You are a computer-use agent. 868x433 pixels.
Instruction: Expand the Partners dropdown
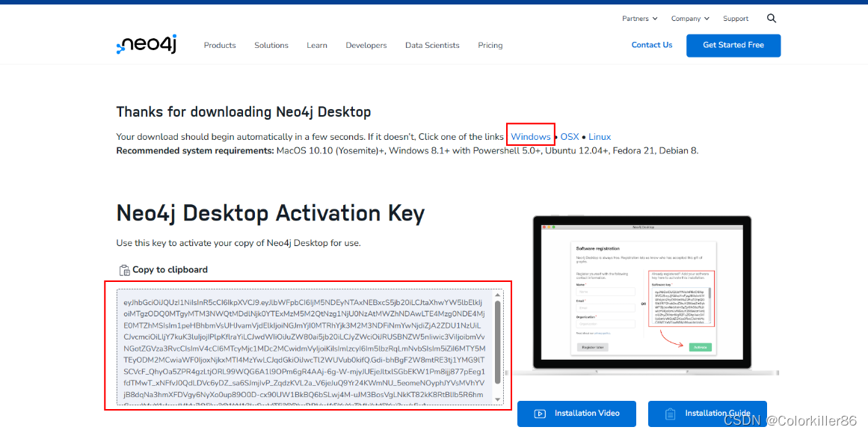(x=639, y=18)
